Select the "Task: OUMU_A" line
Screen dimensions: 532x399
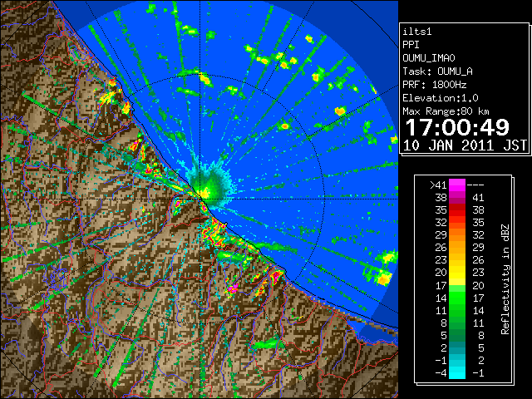coord(438,71)
